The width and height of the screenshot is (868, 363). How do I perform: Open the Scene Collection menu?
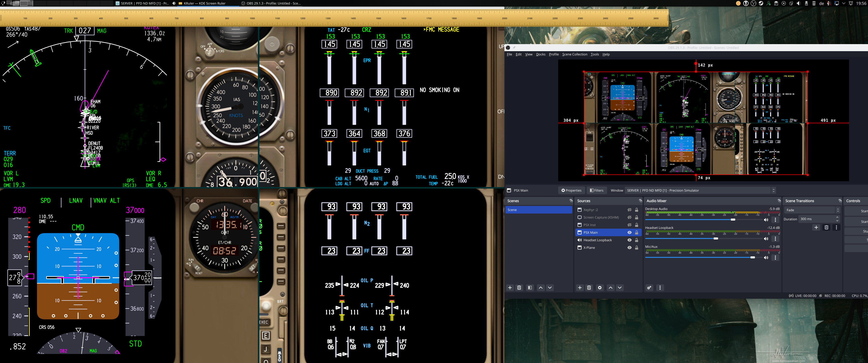pyautogui.click(x=575, y=54)
